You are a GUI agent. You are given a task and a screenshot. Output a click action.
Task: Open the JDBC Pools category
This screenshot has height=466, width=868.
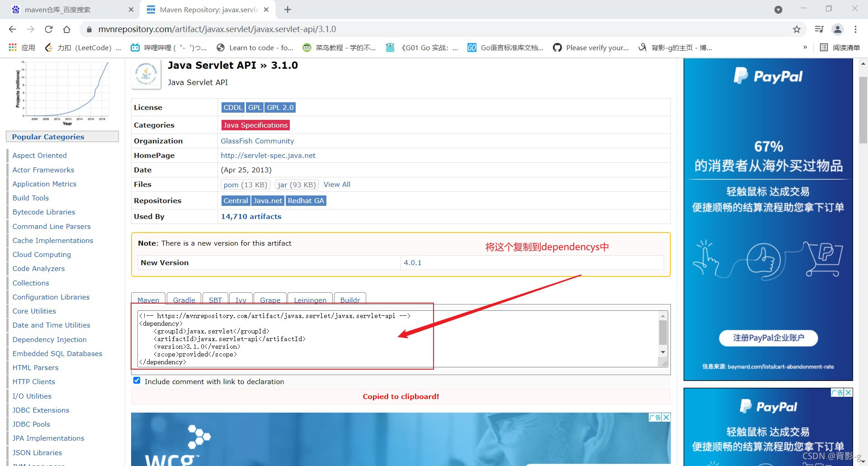31,424
